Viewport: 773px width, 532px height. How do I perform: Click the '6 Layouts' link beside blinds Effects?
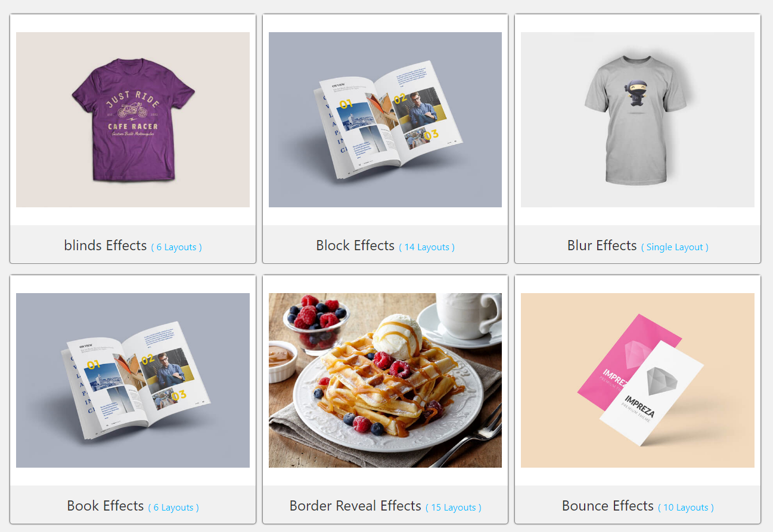click(176, 247)
